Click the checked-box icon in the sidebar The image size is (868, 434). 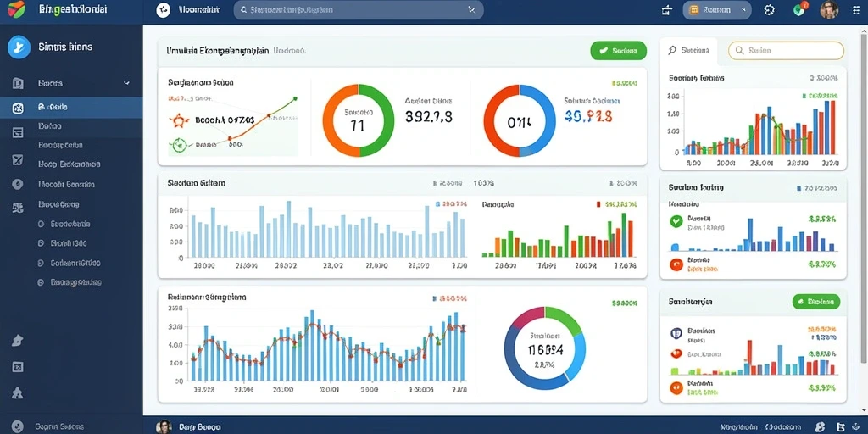18,160
